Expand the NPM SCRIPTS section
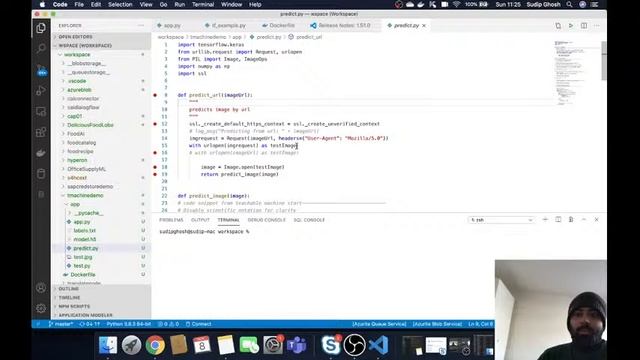The width and height of the screenshot is (640, 360). (101, 307)
